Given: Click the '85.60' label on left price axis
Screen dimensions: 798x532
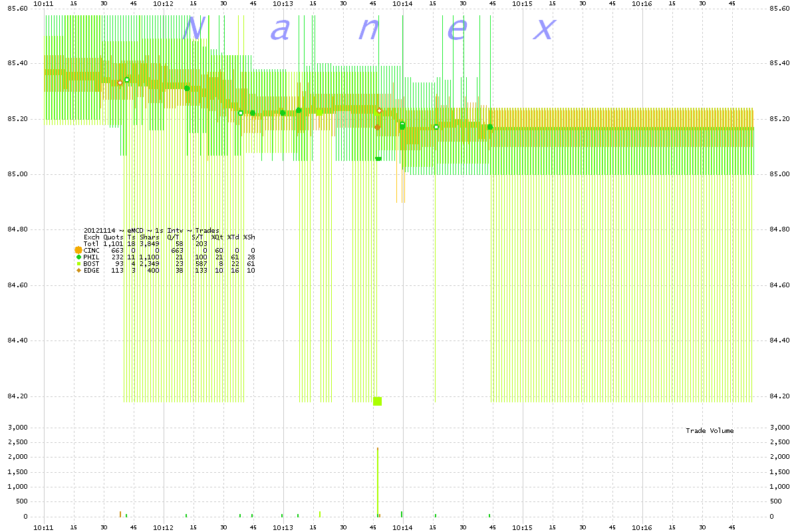Looking at the screenshot, I should pos(17,8).
